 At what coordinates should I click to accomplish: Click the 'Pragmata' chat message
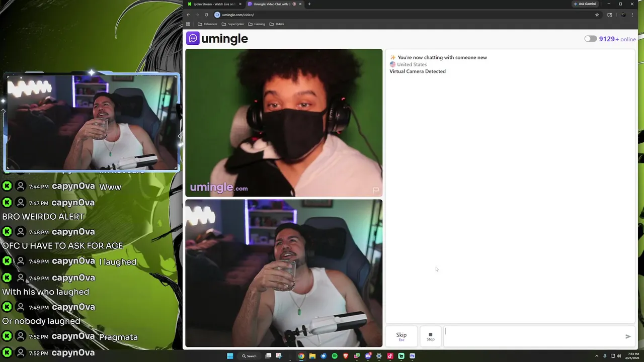(x=118, y=337)
